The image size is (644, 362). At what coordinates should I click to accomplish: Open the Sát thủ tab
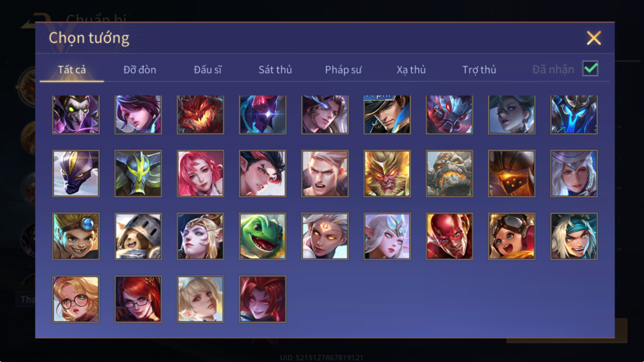(275, 70)
